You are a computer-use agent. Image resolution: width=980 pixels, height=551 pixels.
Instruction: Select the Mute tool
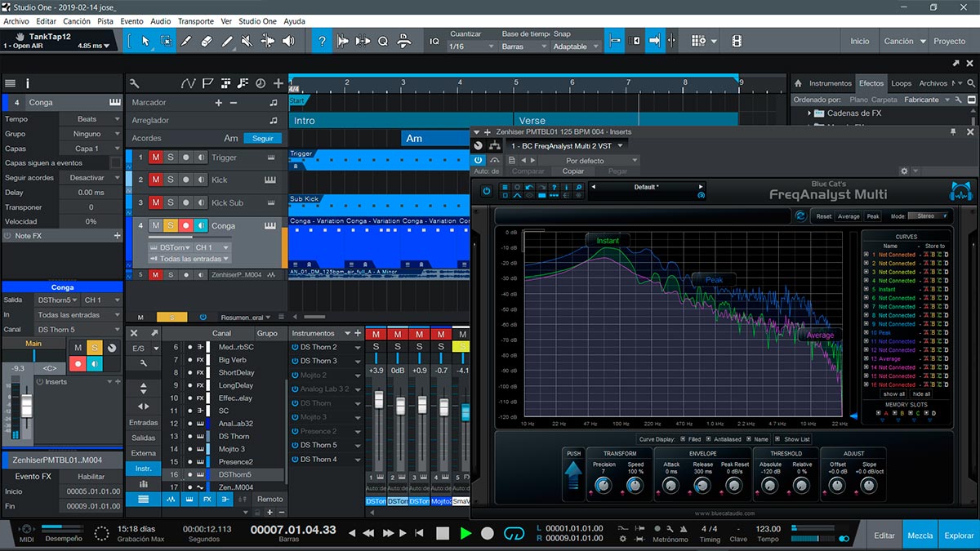[x=247, y=40]
